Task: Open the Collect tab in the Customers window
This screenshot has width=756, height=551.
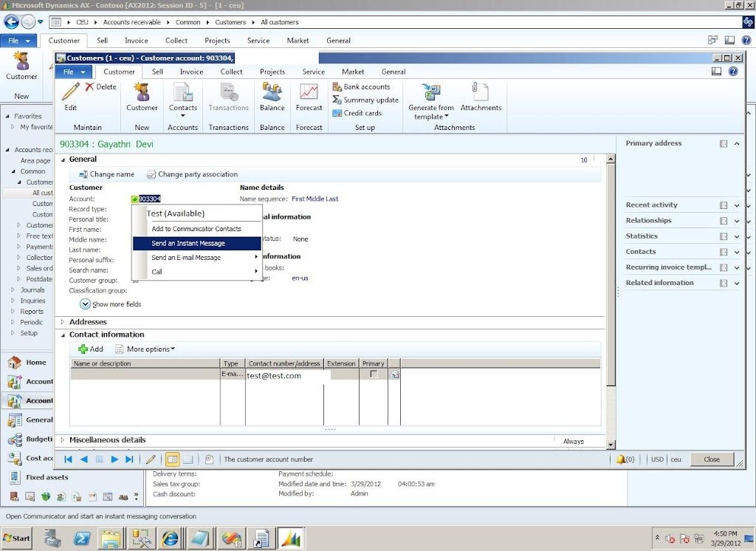Action: [x=231, y=72]
